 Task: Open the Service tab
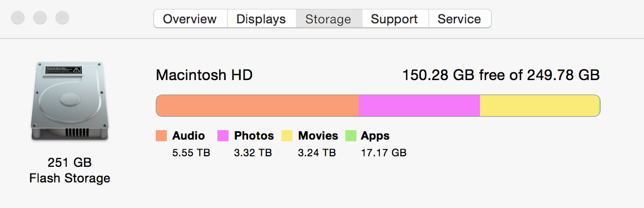[x=459, y=19]
